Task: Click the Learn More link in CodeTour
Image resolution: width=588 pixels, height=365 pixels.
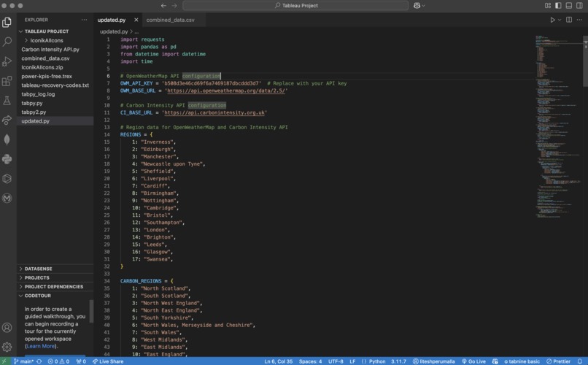Action: click(41, 345)
